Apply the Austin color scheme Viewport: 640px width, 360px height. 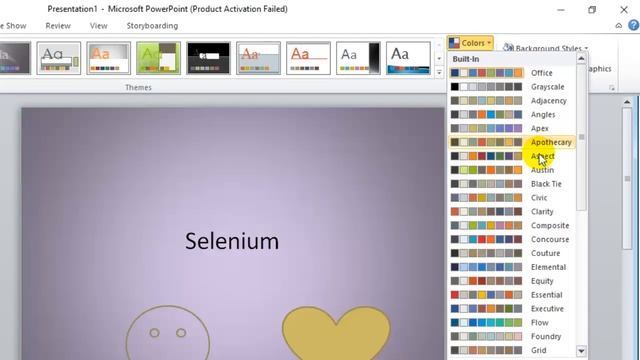click(x=513, y=170)
